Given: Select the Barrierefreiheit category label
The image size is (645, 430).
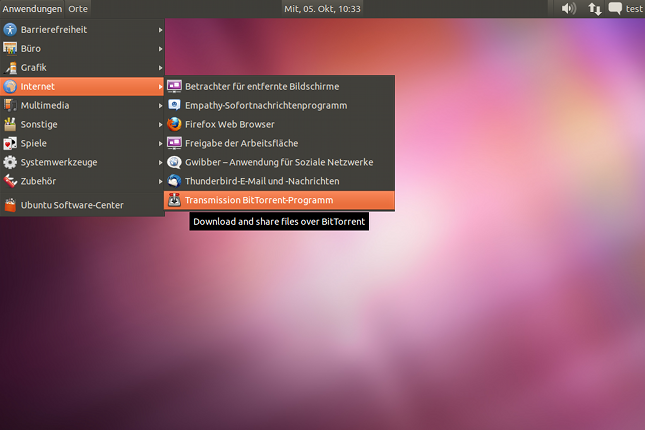Looking at the screenshot, I should pyautogui.click(x=54, y=30).
